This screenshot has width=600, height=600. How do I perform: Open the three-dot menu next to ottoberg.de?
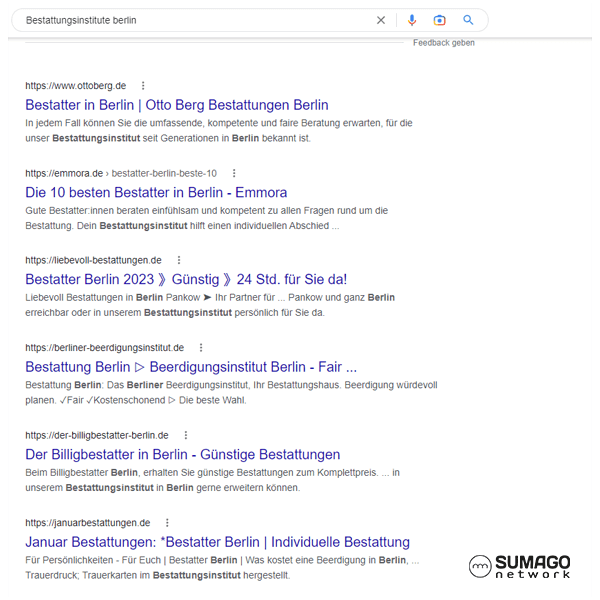[143, 86]
